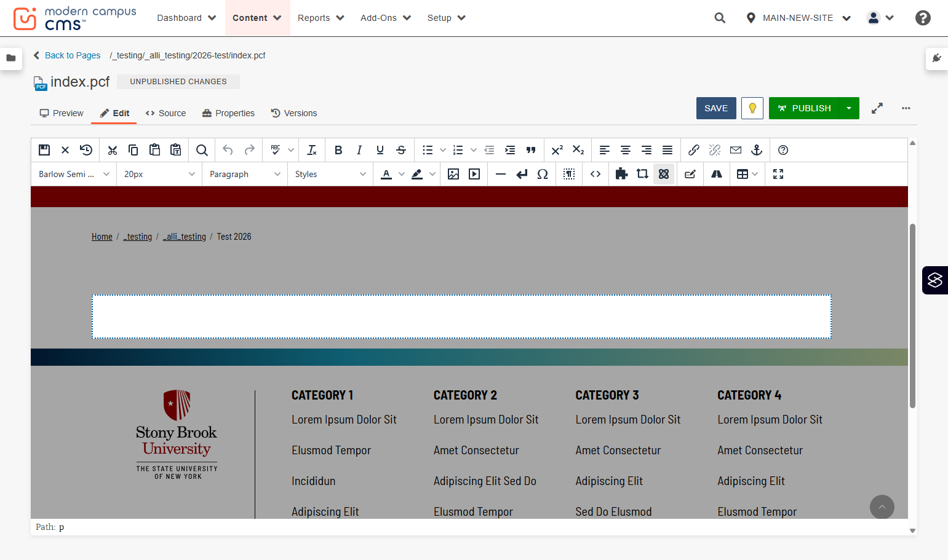Click inside the empty editable region
This screenshot has width=948, height=560.
[x=461, y=317]
